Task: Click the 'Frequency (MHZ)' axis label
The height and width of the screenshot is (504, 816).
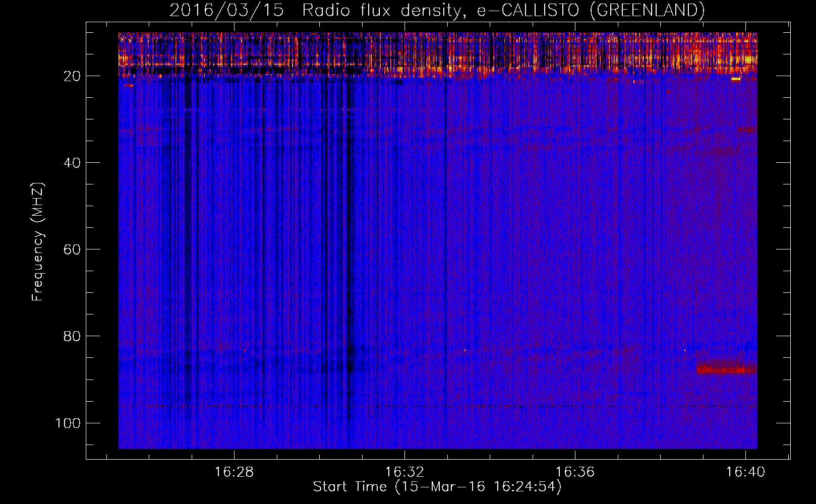Action: (x=38, y=242)
